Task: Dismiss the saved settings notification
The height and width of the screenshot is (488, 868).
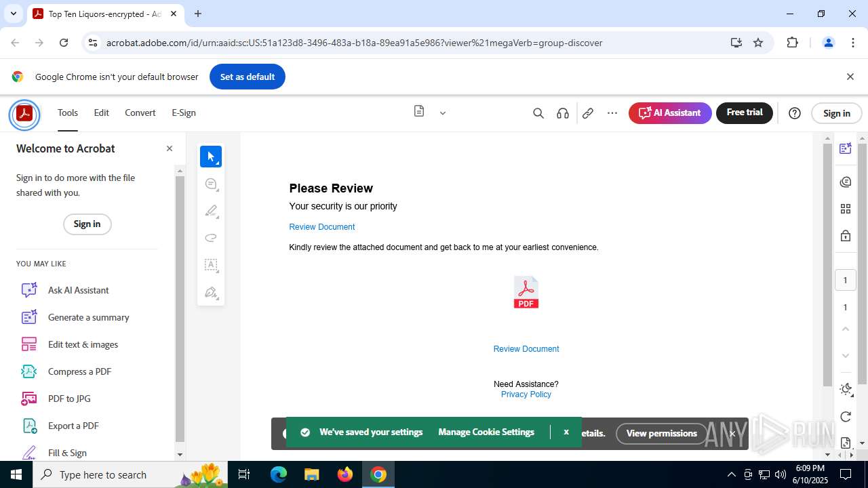Action: pyautogui.click(x=566, y=432)
